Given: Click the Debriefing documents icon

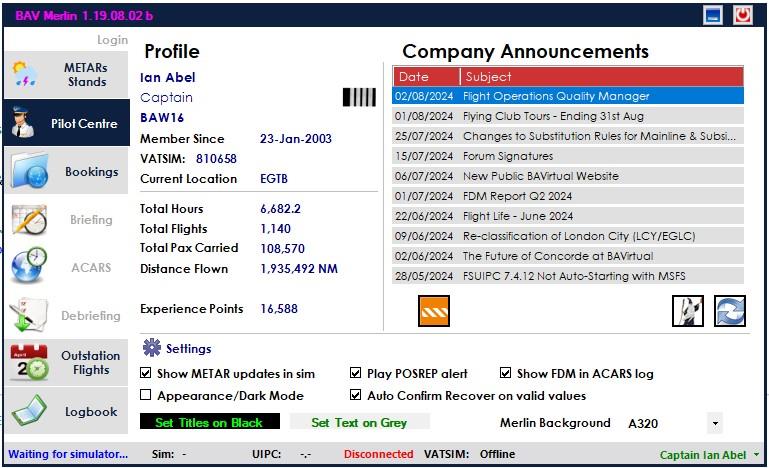Looking at the screenshot, I should coord(28,315).
